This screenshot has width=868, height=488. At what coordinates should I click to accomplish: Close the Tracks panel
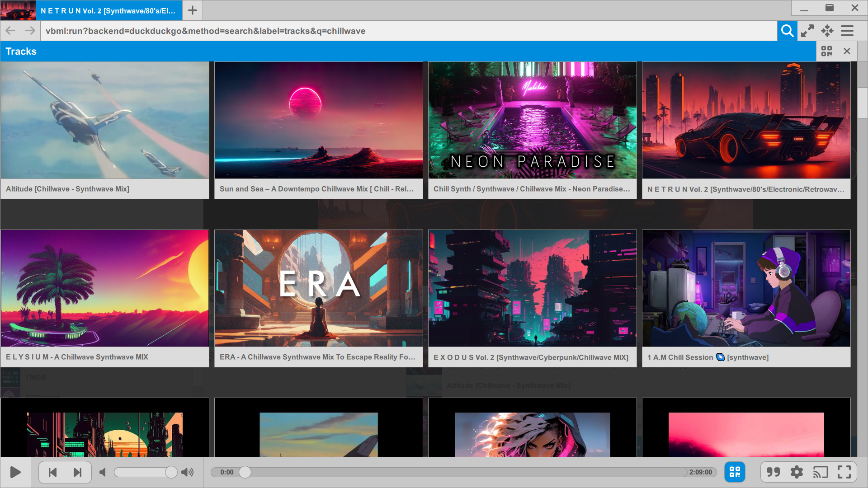(847, 51)
